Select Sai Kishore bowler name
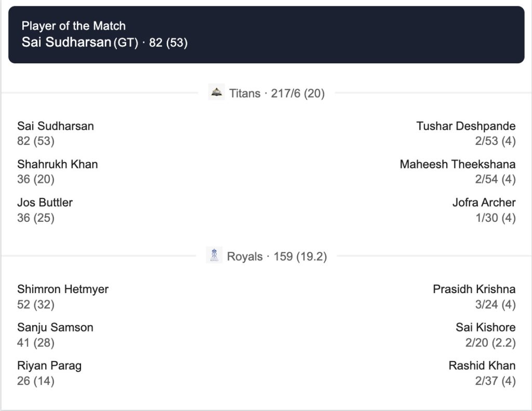532x411 pixels. [485, 327]
